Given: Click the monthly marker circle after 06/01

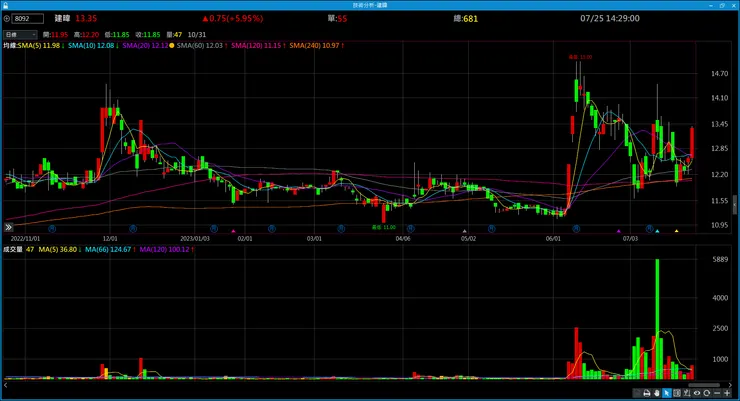Looking at the screenshot, I should click(x=576, y=228).
